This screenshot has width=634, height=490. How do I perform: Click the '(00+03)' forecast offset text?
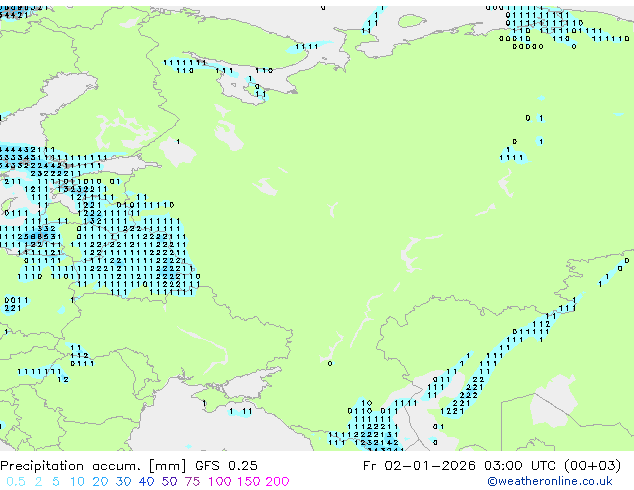tap(592, 466)
